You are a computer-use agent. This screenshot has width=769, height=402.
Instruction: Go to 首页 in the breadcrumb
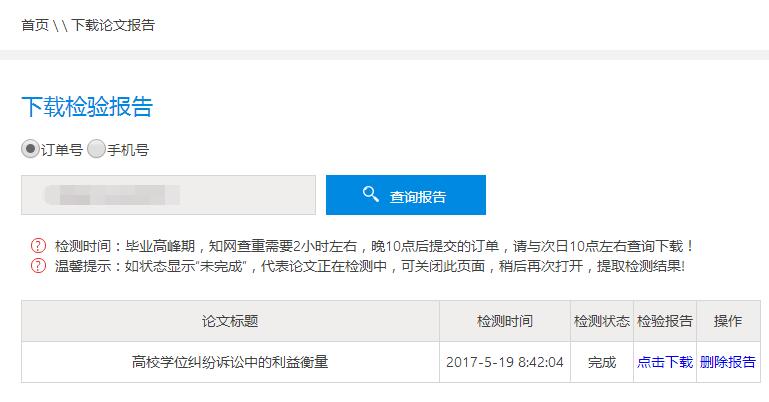pyautogui.click(x=35, y=25)
